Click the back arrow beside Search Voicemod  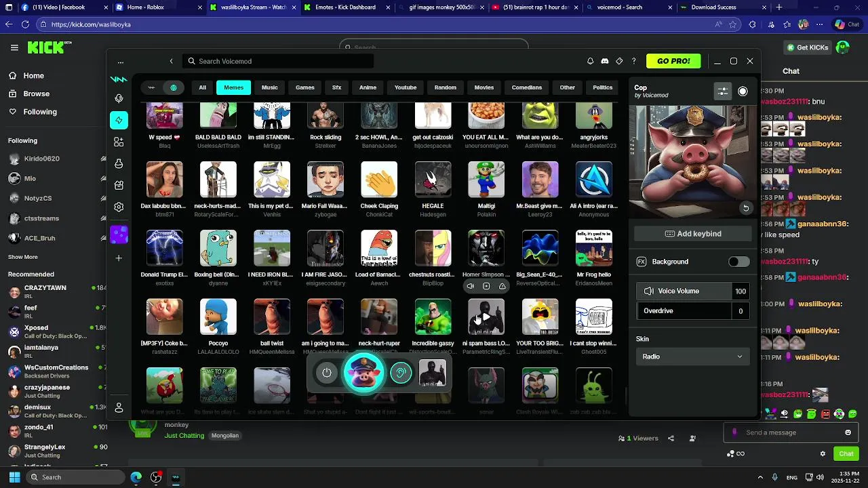click(171, 61)
